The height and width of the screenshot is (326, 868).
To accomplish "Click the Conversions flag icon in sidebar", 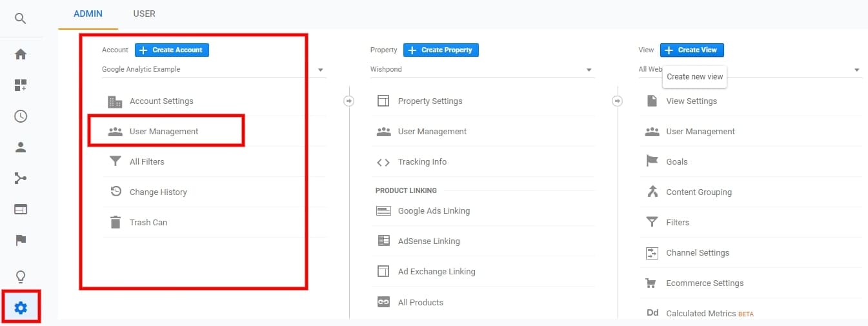I will coord(21,240).
